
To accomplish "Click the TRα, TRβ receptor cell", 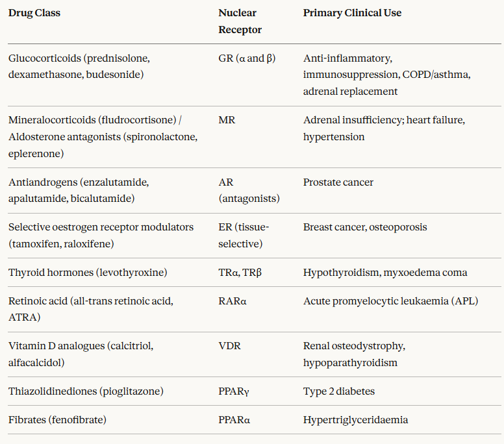I will click(x=240, y=273).
